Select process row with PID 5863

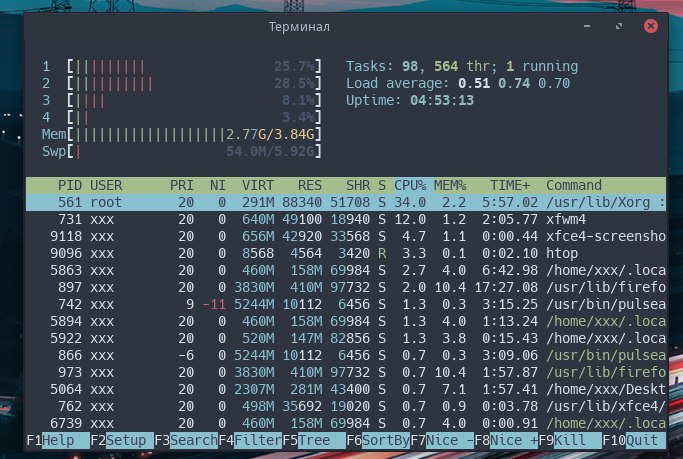[346, 270]
